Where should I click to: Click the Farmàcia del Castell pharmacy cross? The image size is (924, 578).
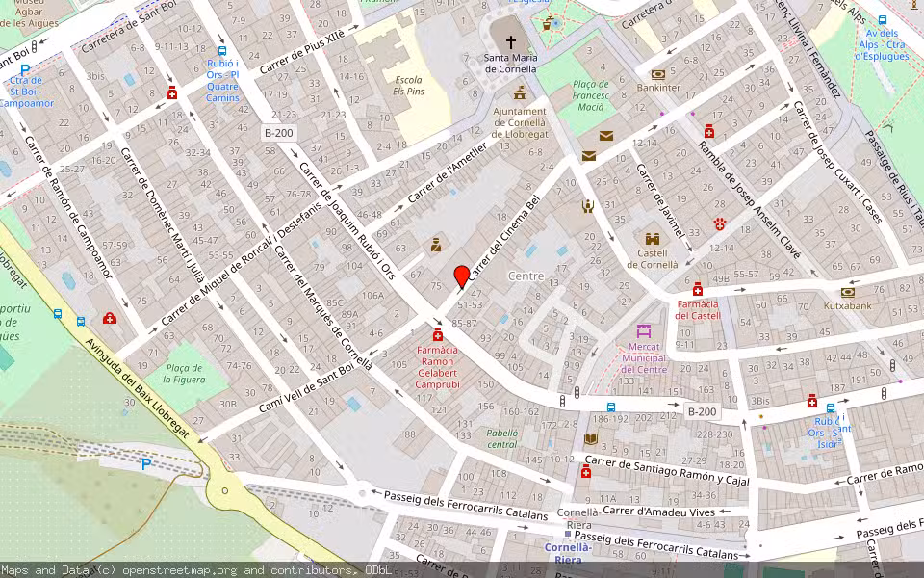point(697,289)
